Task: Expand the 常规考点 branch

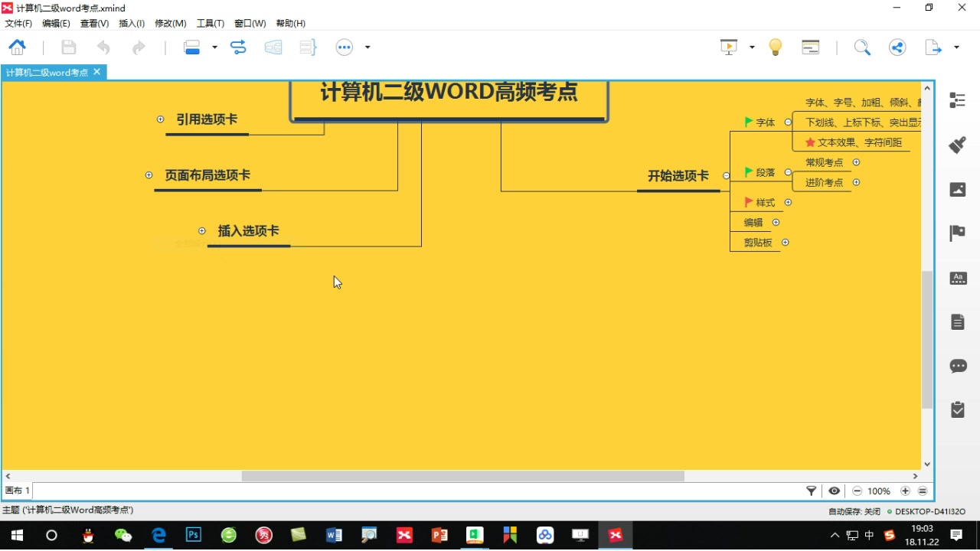Action: (x=856, y=161)
